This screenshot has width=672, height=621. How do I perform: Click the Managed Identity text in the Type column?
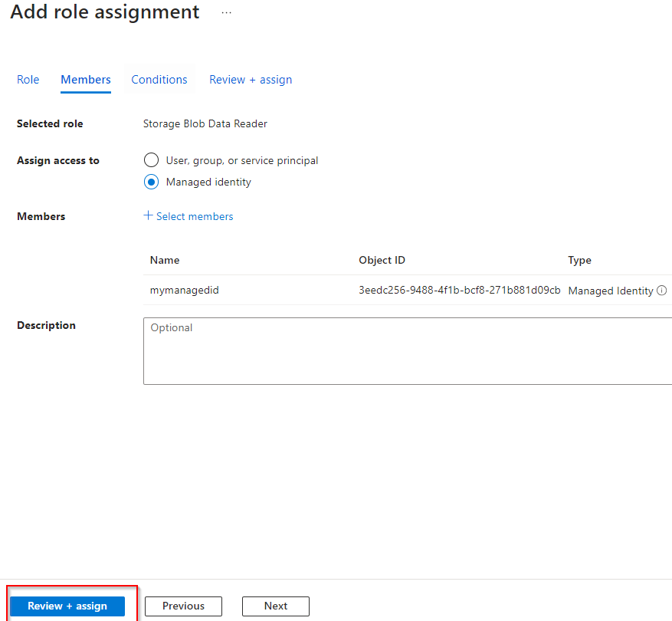click(x=610, y=291)
